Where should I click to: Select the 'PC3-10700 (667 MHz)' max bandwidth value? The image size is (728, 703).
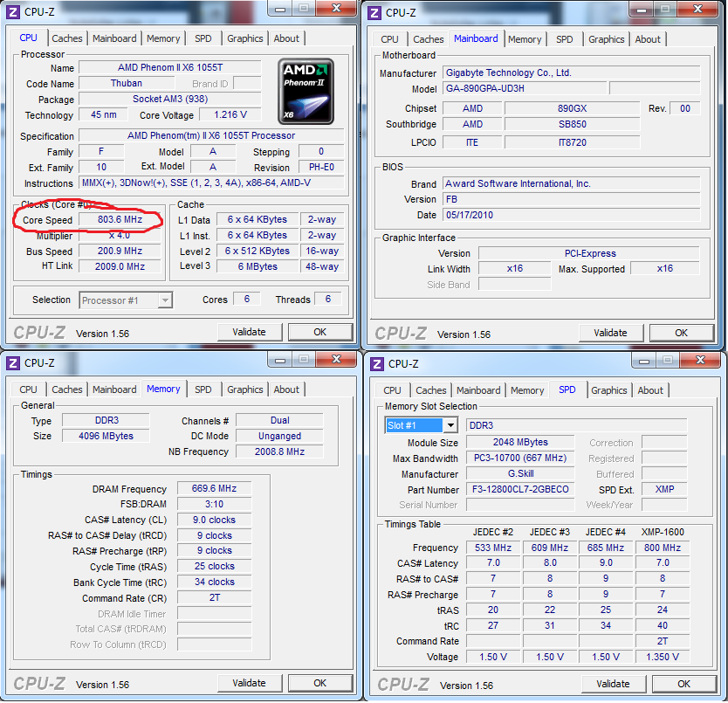tap(520, 458)
